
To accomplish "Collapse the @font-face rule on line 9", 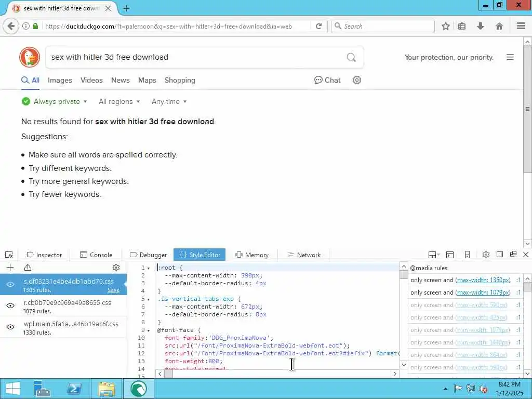I will pyautogui.click(x=149, y=330).
